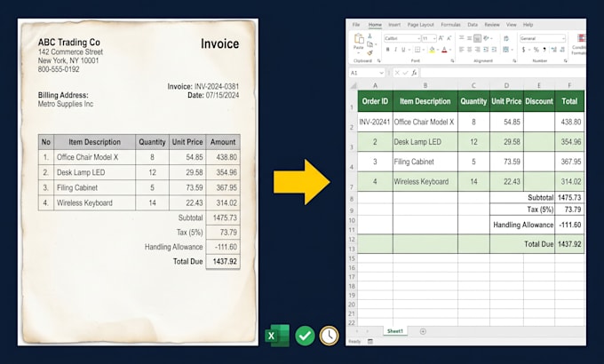The width and height of the screenshot is (604, 364).
Task: Toggle Wrap Text on the selection
Action: pos(506,38)
